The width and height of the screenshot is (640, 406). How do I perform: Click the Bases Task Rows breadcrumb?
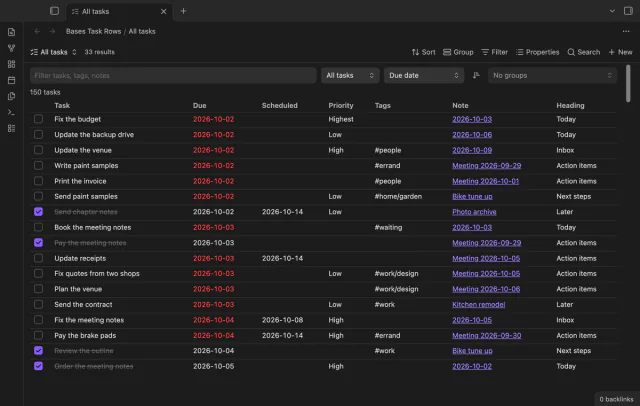(93, 31)
